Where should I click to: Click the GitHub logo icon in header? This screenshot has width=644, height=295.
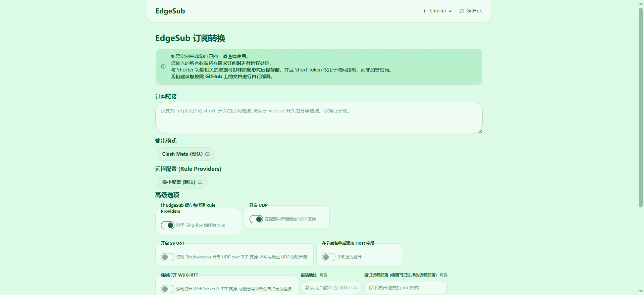pos(462,11)
